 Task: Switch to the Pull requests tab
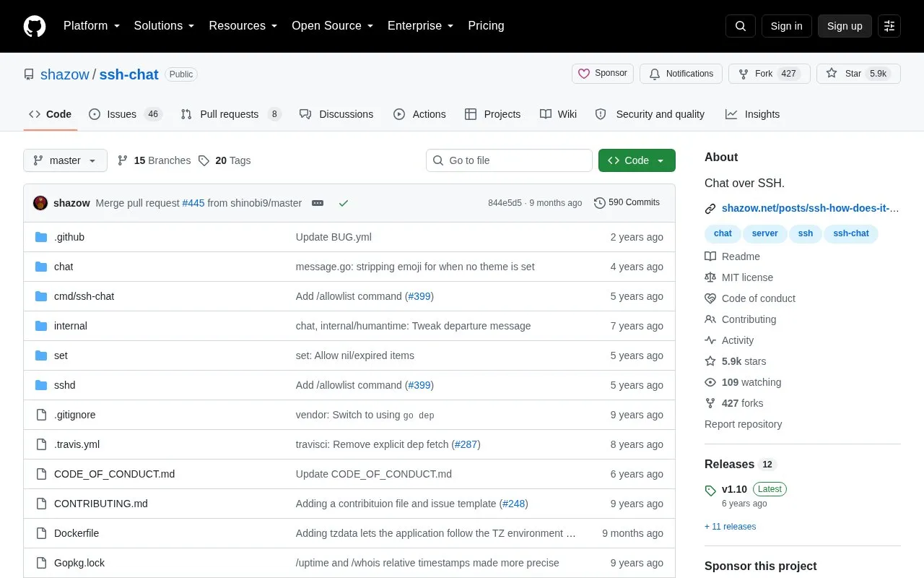tap(230, 114)
